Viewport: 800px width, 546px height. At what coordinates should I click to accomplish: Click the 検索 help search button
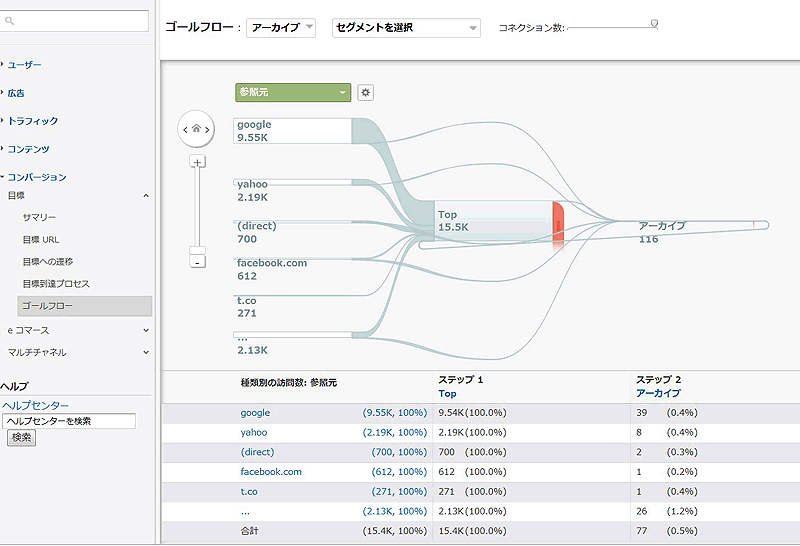(x=20, y=438)
